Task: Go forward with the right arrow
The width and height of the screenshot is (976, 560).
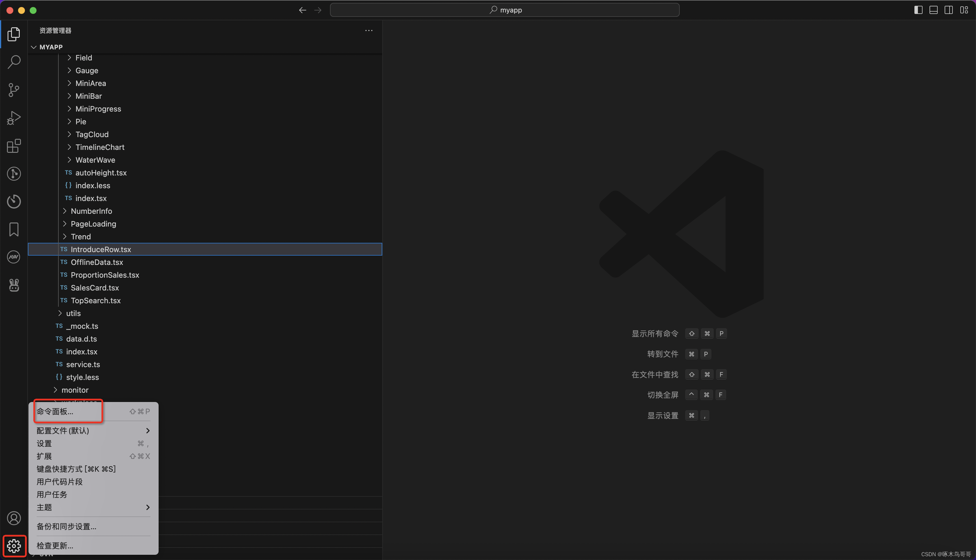Action: pos(318,10)
